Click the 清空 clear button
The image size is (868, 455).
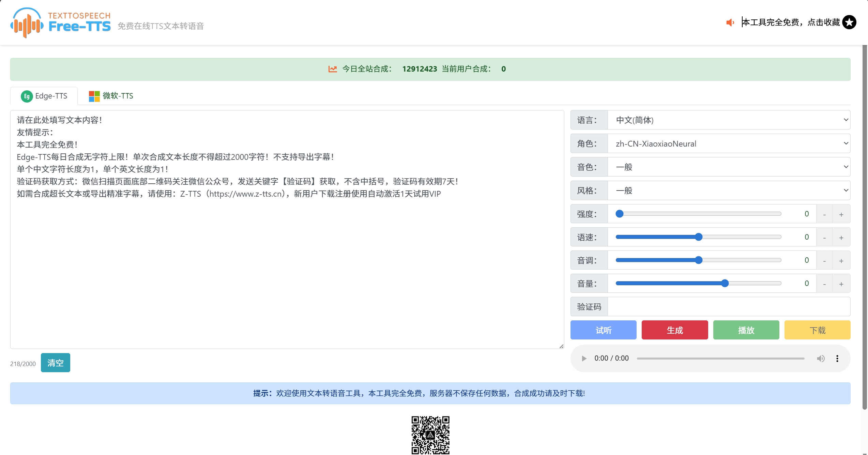point(55,363)
